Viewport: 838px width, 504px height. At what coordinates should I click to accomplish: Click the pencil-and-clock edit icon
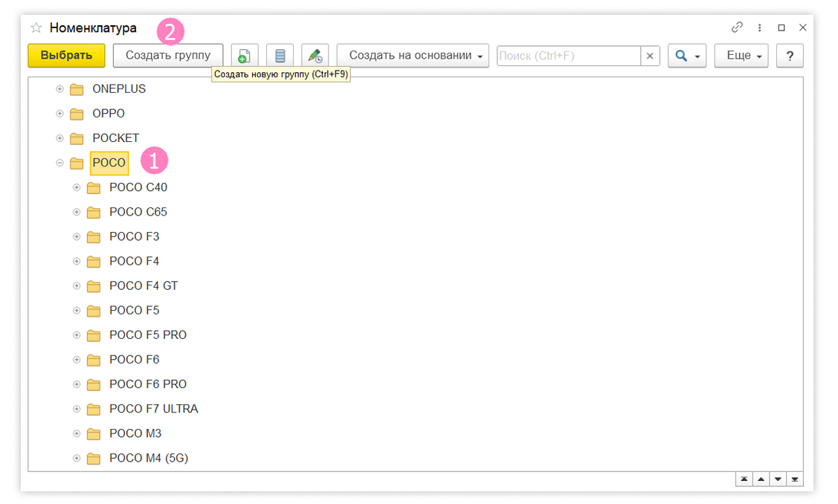315,56
